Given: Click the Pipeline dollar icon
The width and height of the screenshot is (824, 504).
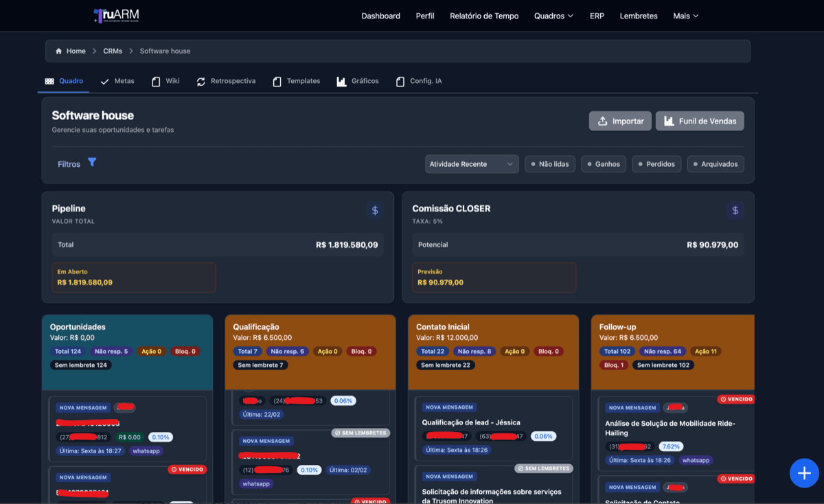Looking at the screenshot, I should 375,211.
